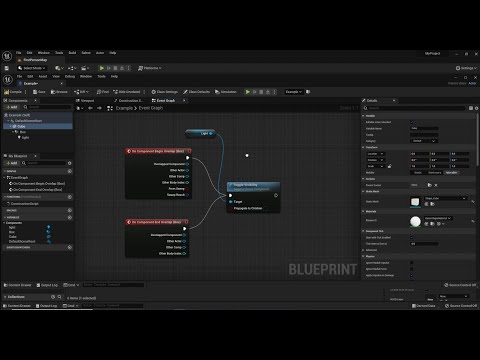Set Mobility to Static
This screenshot has height=360, width=480.
(418, 173)
